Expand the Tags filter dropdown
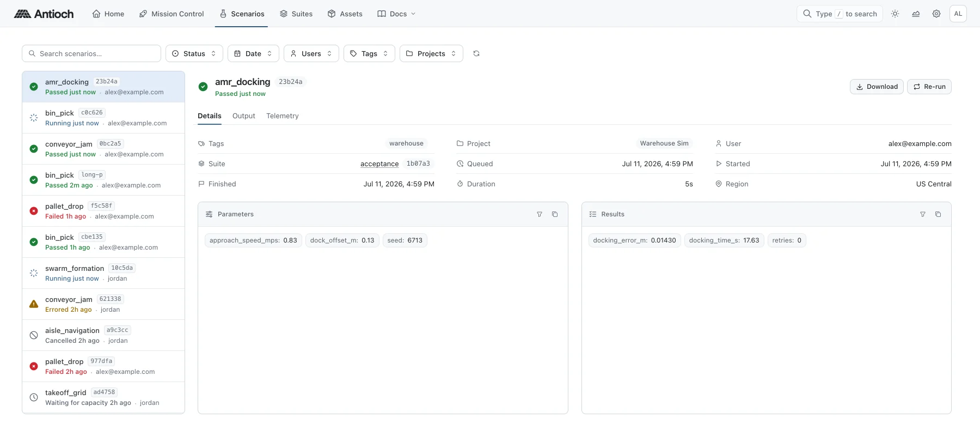 point(369,53)
